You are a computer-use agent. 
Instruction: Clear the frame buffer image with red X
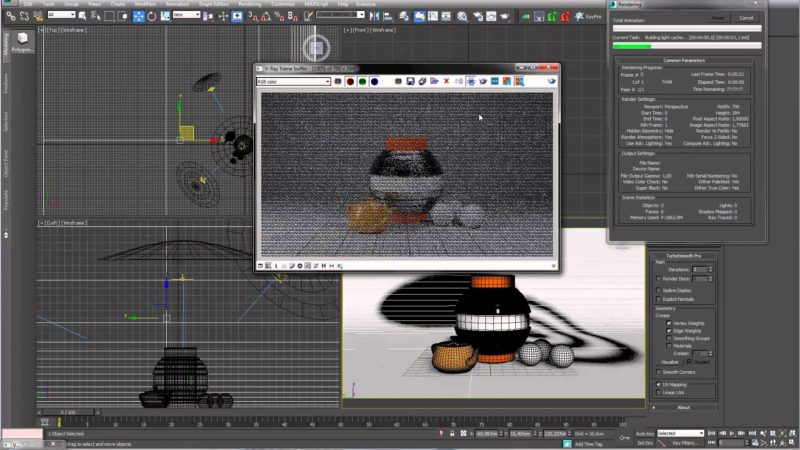446,81
